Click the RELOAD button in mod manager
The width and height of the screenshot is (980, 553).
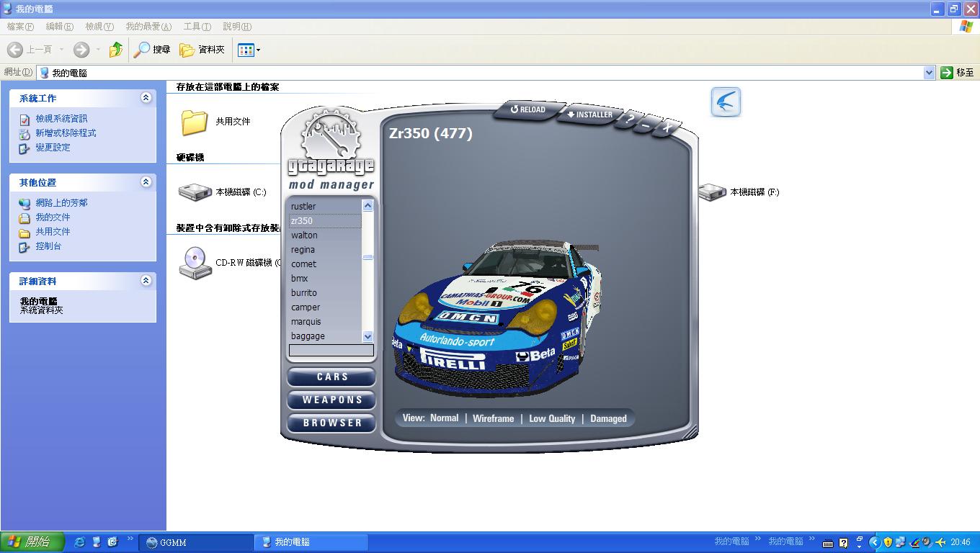point(529,109)
